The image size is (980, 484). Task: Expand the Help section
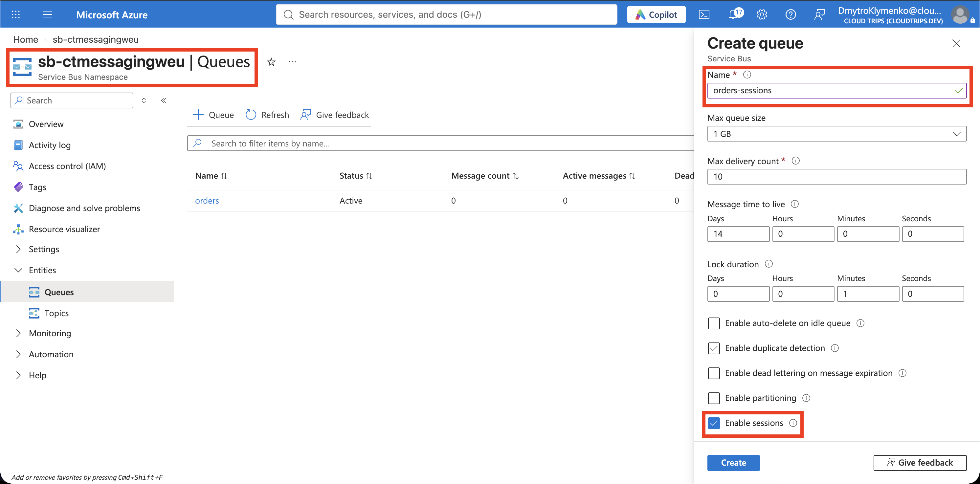click(18, 375)
